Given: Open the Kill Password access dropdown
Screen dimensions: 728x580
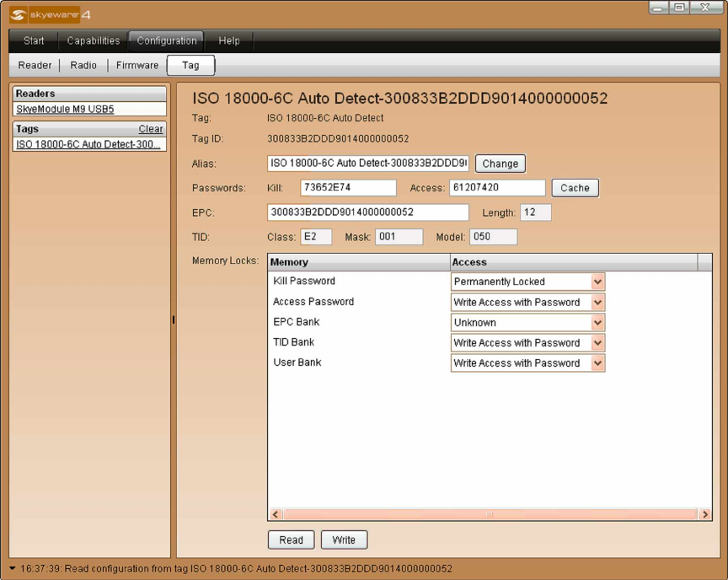Looking at the screenshot, I should (x=597, y=282).
